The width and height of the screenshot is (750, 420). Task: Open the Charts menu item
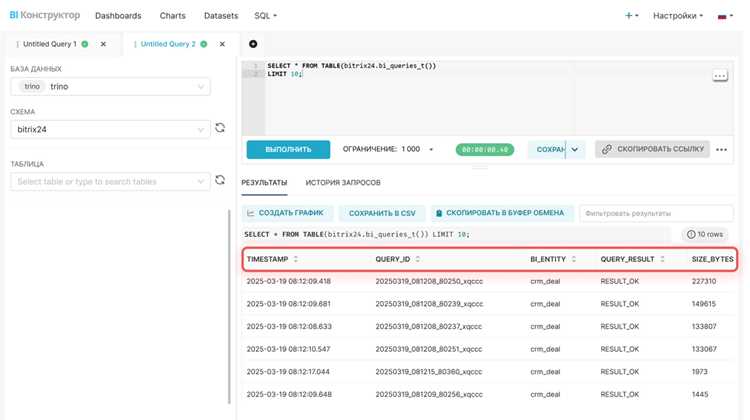(172, 16)
